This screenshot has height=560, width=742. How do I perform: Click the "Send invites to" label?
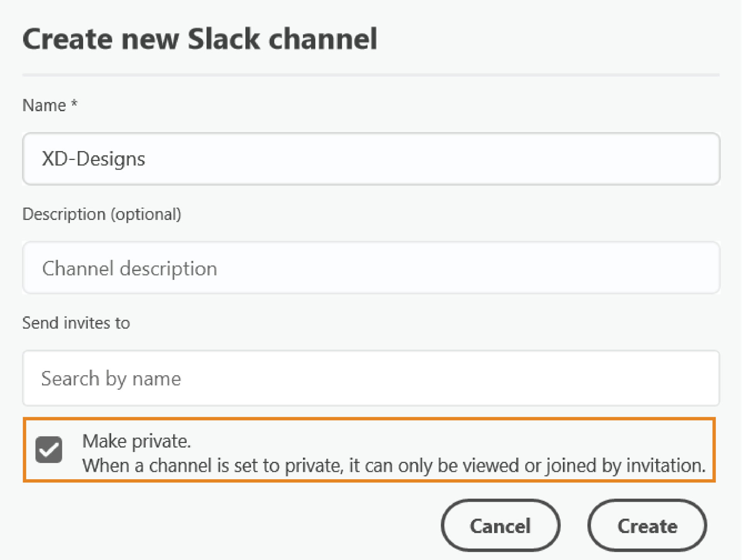pos(76,323)
